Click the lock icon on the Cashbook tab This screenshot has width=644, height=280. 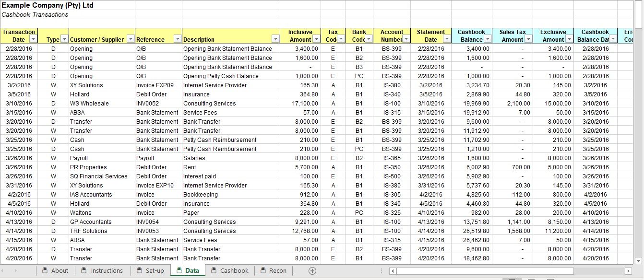[x=214, y=270]
